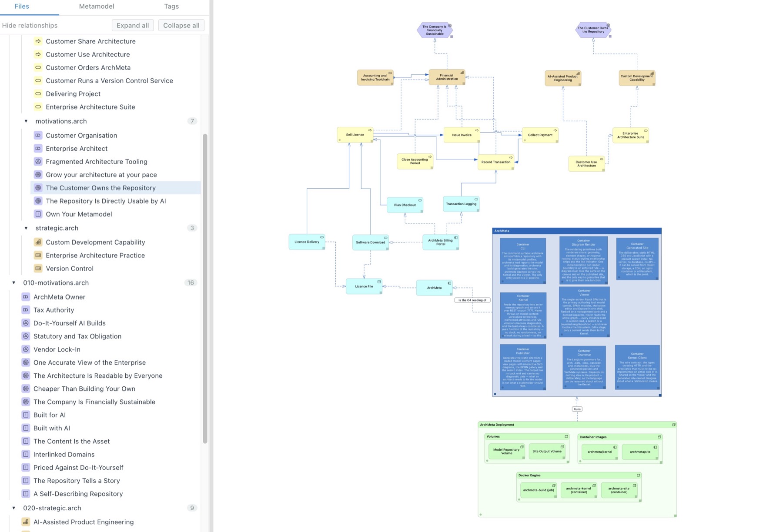The width and height of the screenshot is (783, 532).
Task: Select the Collect Payment process node
Action: [540, 135]
